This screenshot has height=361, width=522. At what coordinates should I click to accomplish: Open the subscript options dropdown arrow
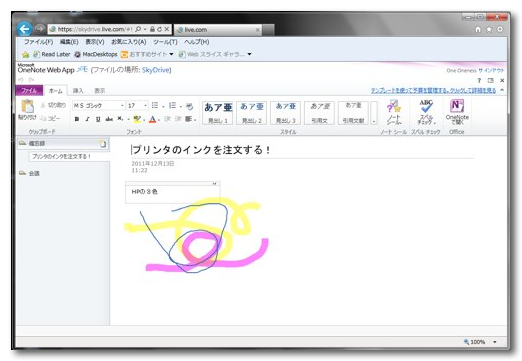pos(128,119)
